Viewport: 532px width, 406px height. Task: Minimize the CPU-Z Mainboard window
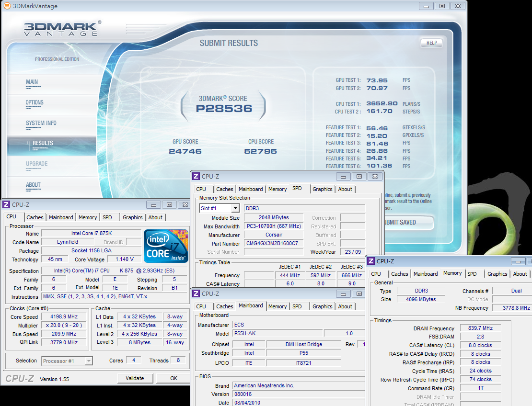(343, 294)
